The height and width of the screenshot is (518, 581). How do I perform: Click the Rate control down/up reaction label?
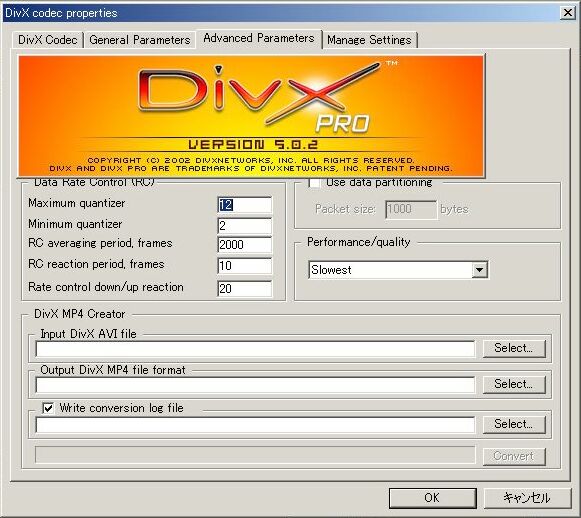click(106, 287)
